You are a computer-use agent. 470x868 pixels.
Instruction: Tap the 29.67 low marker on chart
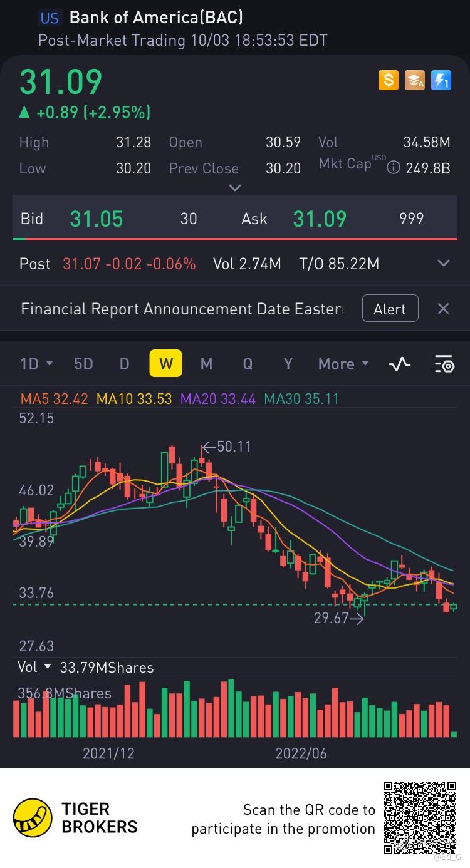point(338,618)
